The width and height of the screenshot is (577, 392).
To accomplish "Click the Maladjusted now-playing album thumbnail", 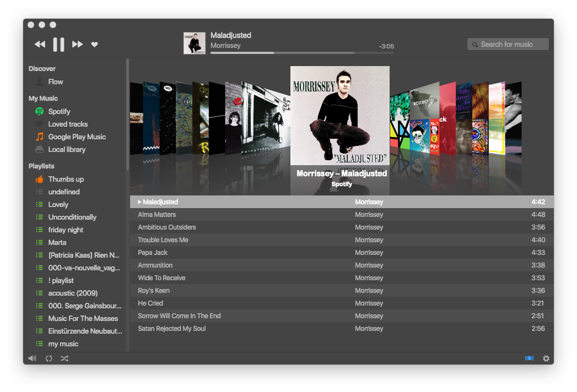I will pos(195,43).
